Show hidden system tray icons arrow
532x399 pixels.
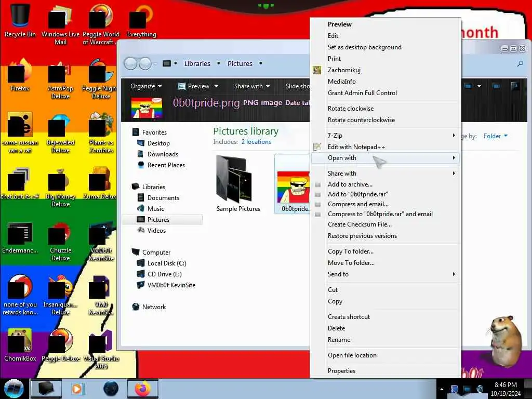tap(442, 389)
